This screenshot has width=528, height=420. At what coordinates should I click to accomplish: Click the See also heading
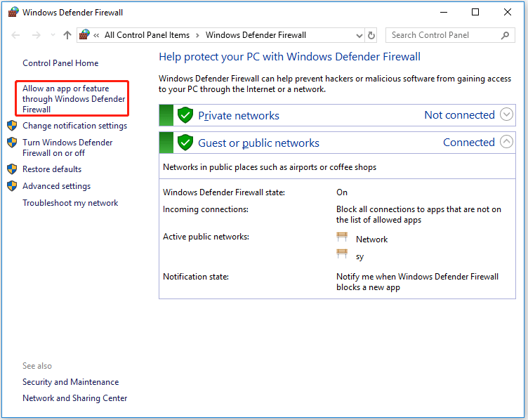pos(37,366)
